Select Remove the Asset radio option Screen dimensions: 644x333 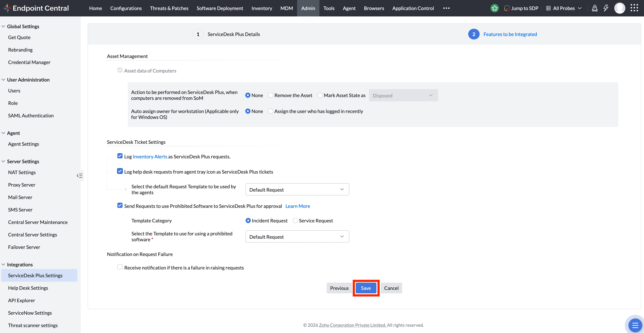click(271, 95)
